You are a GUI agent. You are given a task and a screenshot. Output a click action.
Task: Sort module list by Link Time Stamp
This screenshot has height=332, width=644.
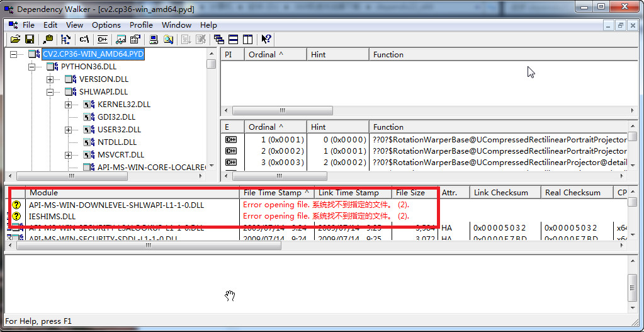click(353, 193)
